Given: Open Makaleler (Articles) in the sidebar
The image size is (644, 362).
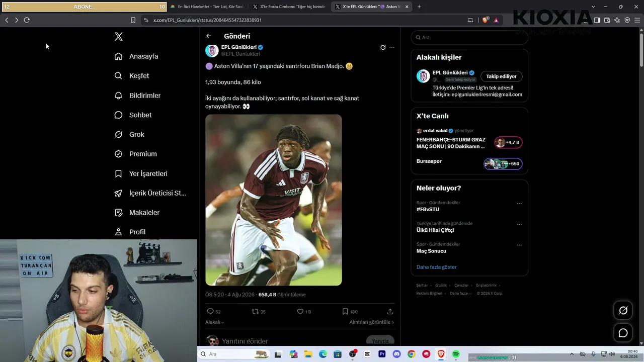Looking at the screenshot, I should pos(137,213).
